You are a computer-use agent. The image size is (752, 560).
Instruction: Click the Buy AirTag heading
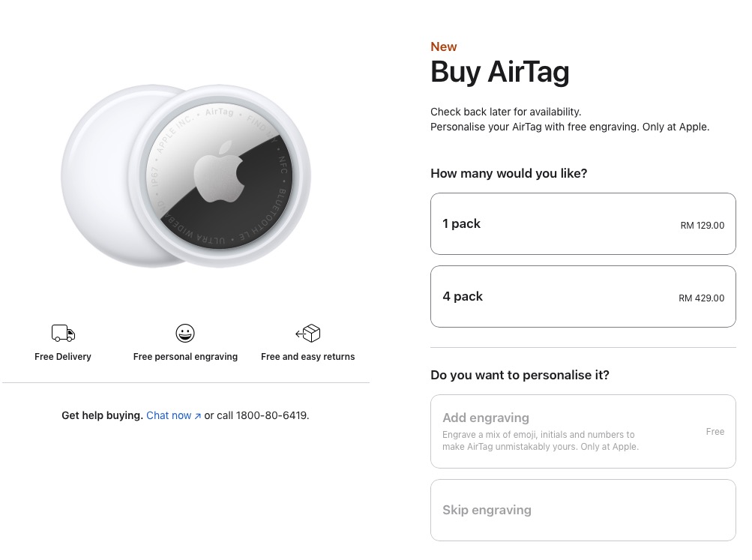[x=499, y=72]
